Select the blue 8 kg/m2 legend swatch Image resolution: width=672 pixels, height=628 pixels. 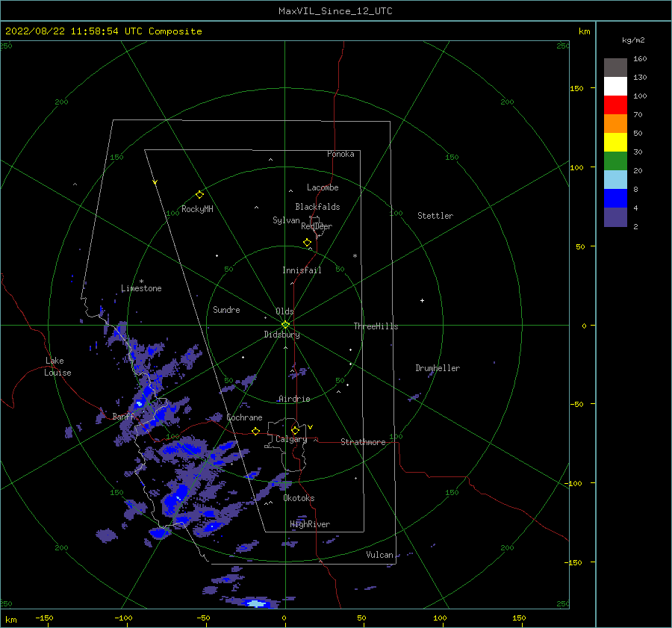(x=615, y=198)
